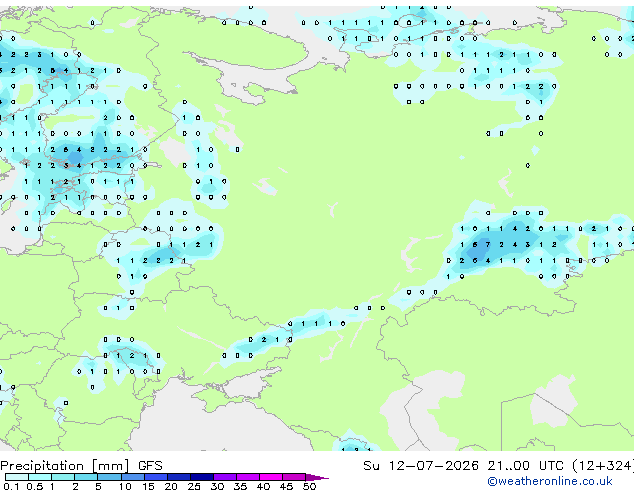Click the '0.1' legend tick label
This screenshot has height=490, width=634.
(11, 486)
